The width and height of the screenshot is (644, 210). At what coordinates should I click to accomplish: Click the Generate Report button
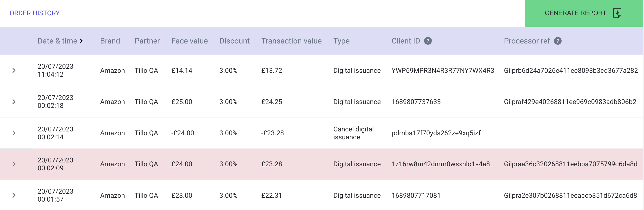tap(584, 13)
